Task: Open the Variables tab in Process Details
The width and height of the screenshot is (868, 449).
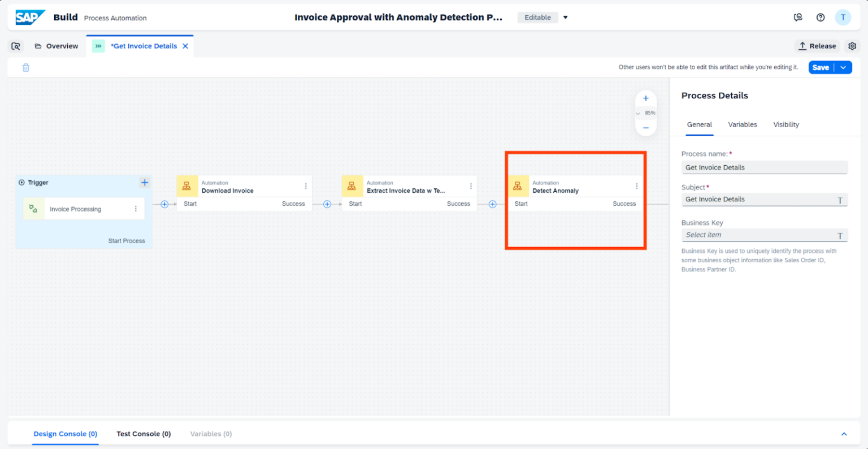Action: (x=742, y=124)
